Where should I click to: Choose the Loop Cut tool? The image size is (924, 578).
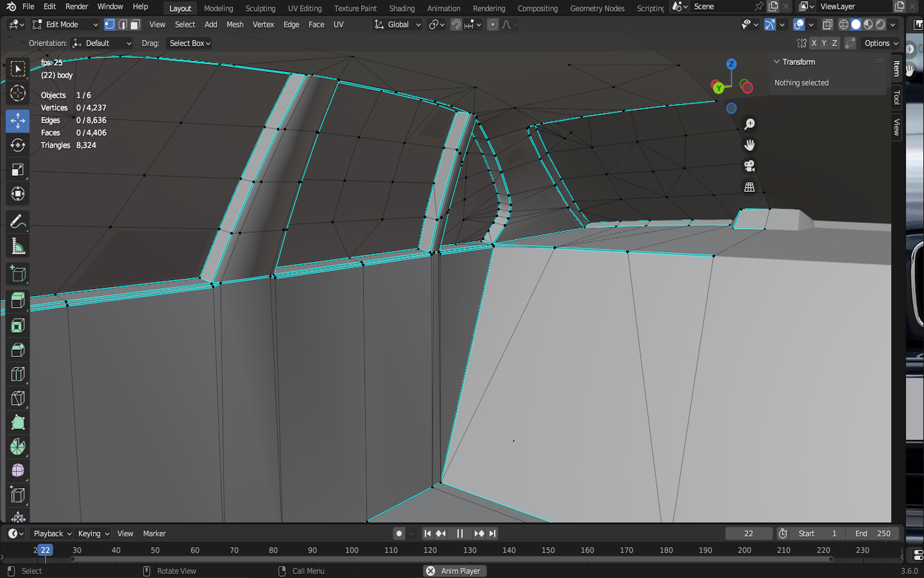click(18, 374)
